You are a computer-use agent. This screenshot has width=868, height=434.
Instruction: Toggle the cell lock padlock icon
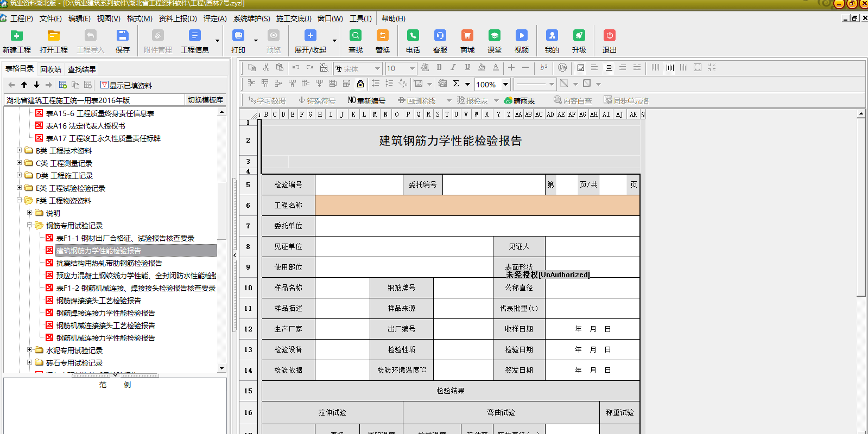[360, 84]
